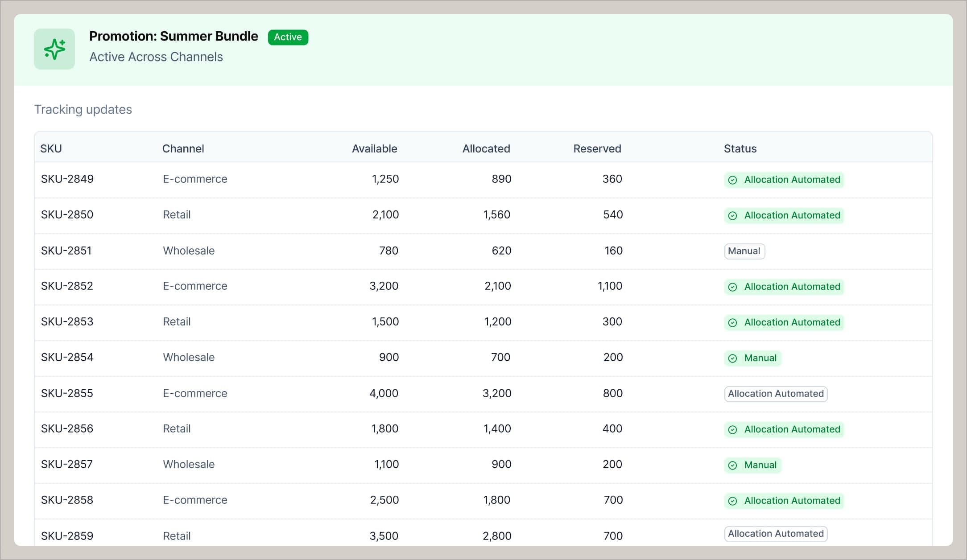The image size is (967, 560).
Task: Select the checkmark icon on SKU-2858's status badge
Action: 732,501
